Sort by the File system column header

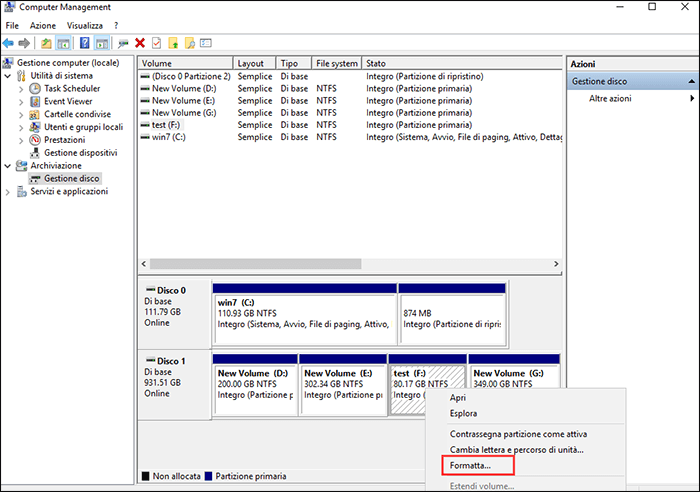(x=337, y=63)
